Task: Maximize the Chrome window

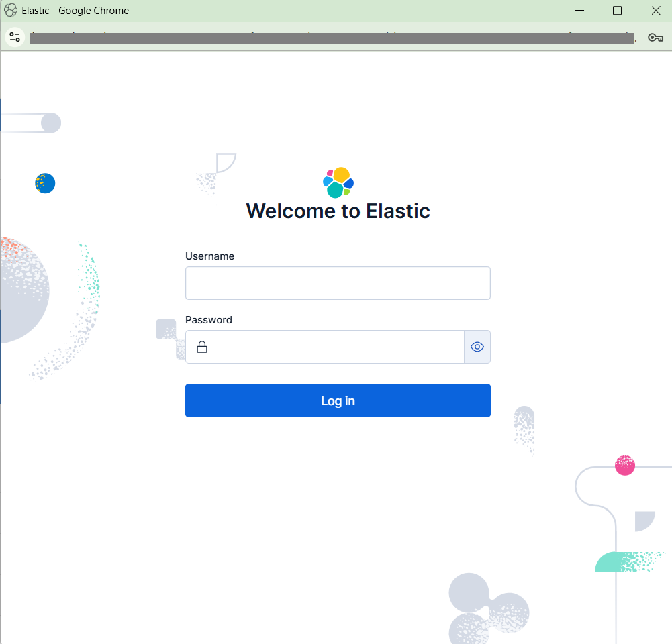Action: [x=617, y=11]
